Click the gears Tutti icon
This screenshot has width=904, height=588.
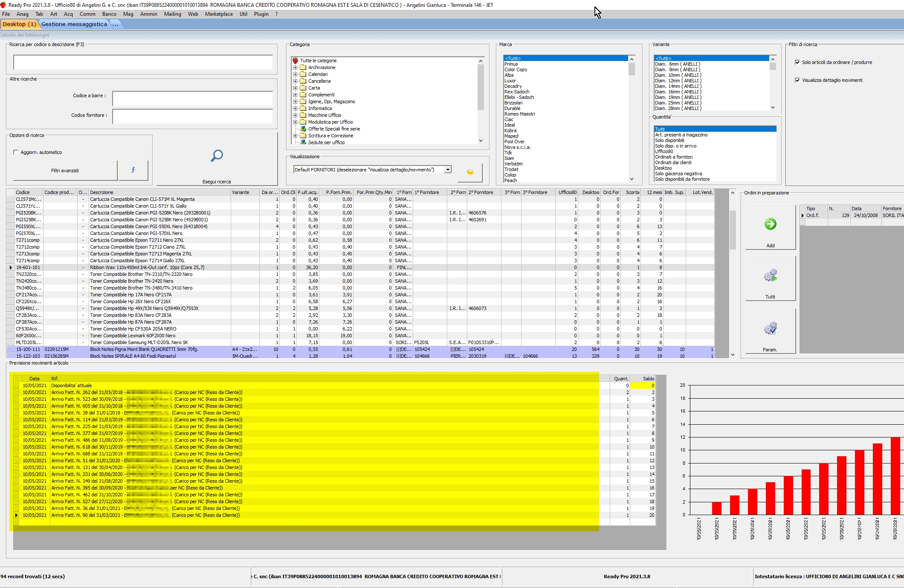[x=770, y=275]
